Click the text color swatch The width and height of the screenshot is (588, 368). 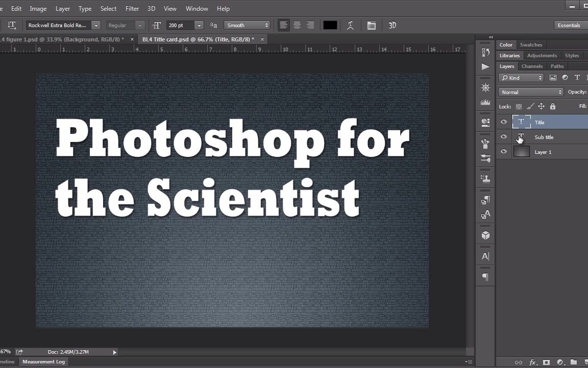coord(330,25)
